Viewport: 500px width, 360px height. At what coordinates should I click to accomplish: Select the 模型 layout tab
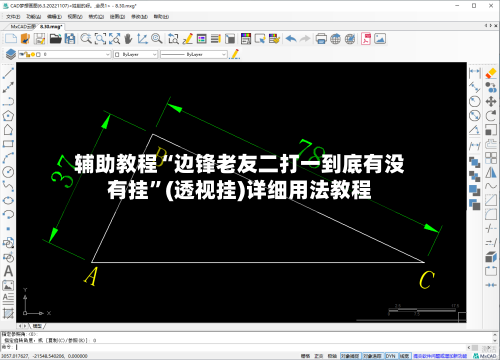(37, 326)
